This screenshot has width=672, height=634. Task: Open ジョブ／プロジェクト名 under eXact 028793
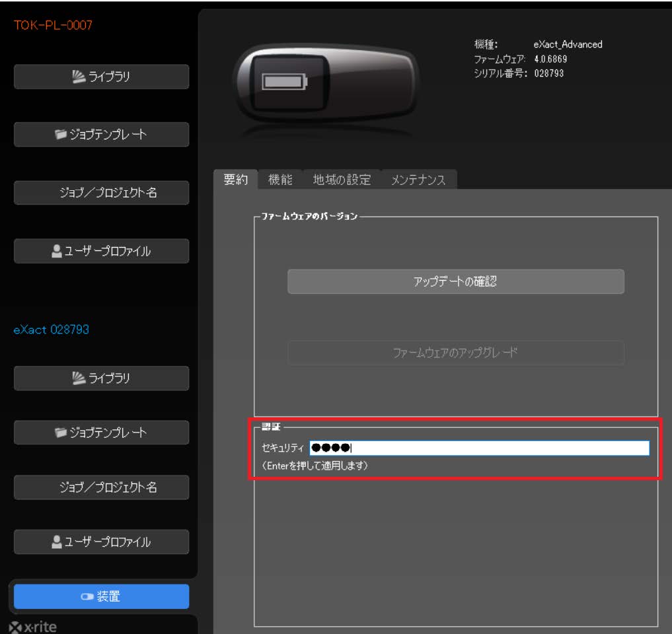click(101, 487)
